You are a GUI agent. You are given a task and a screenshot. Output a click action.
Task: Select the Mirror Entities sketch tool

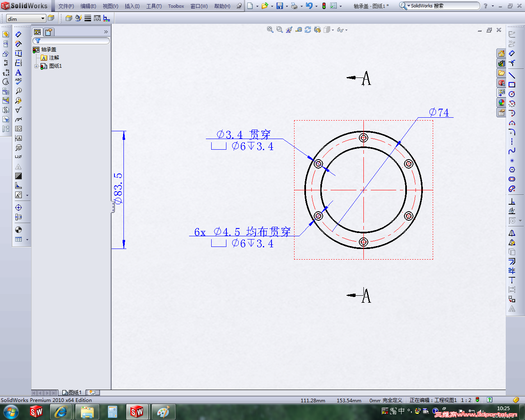coord(512,233)
